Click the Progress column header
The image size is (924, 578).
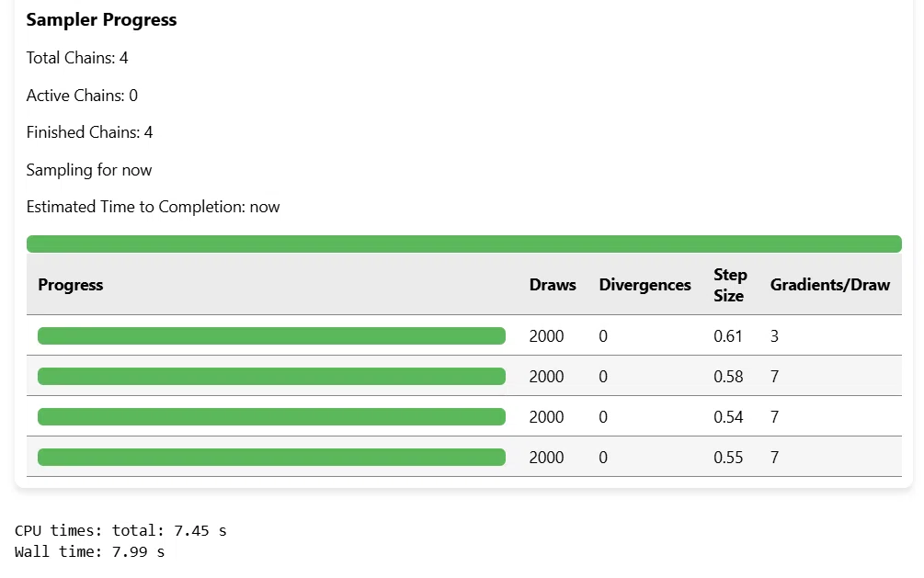(x=70, y=285)
